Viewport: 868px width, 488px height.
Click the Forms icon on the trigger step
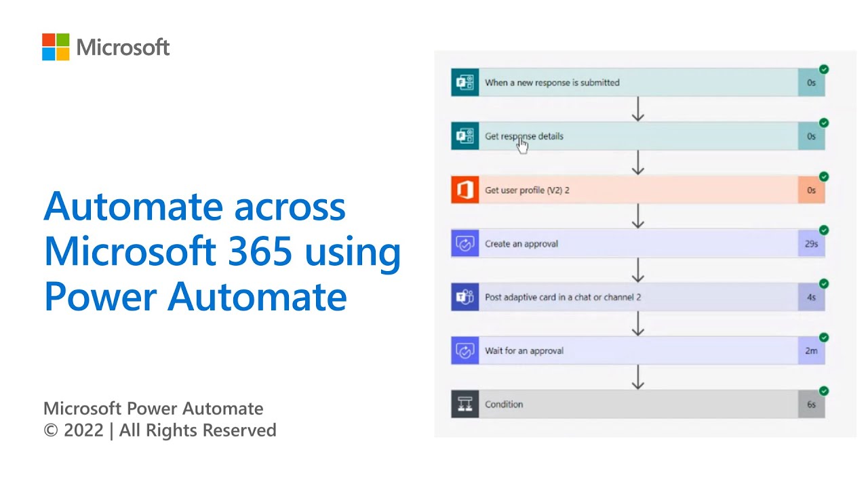pyautogui.click(x=465, y=83)
